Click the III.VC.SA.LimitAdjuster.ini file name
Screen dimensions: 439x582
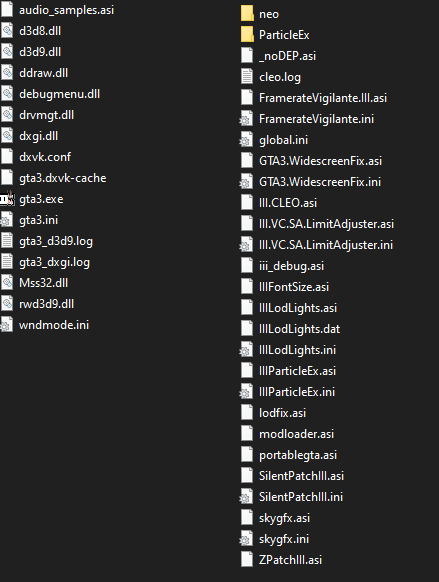click(326, 245)
